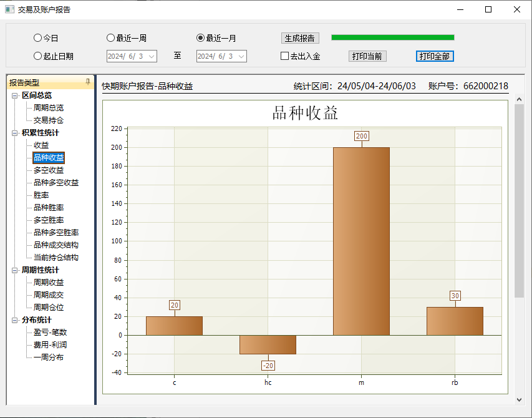Collapse the 区间总览 tree node
The width and height of the screenshot is (532, 418).
tap(15, 95)
